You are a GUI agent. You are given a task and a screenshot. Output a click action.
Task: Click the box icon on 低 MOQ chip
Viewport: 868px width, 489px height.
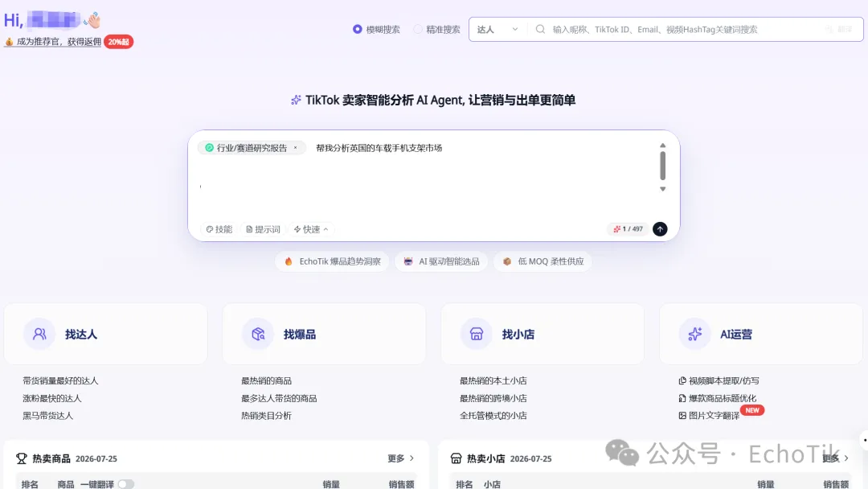pyautogui.click(x=507, y=261)
